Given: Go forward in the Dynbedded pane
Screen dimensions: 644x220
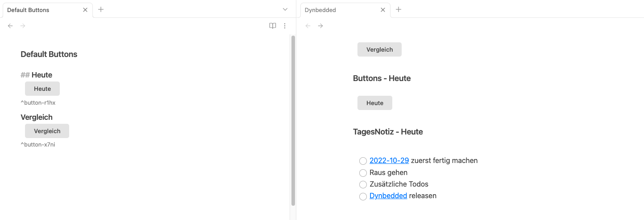Looking at the screenshot, I should tap(320, 26).
